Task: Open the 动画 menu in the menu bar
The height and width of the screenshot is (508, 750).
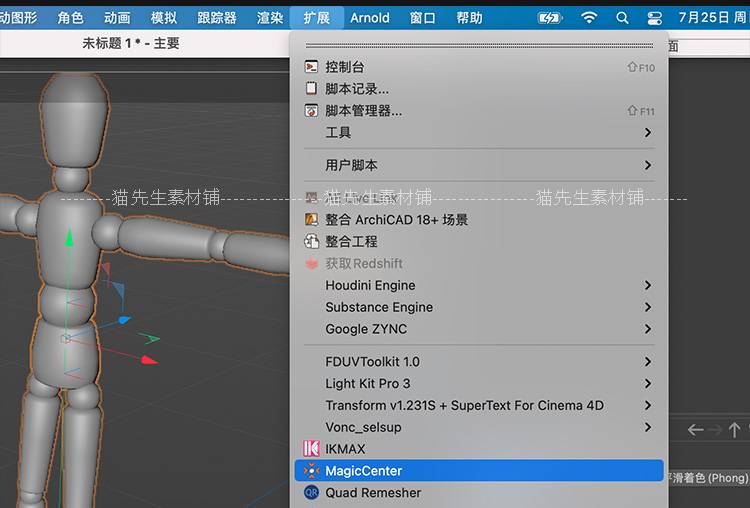Action: 118,18
